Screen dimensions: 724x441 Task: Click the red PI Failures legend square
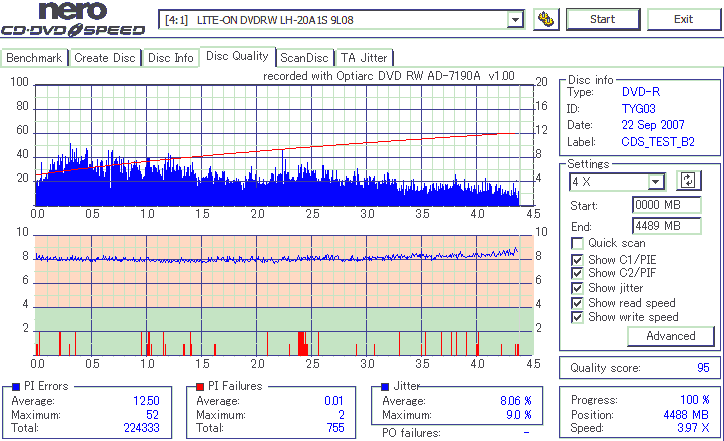tap(200, 387)
